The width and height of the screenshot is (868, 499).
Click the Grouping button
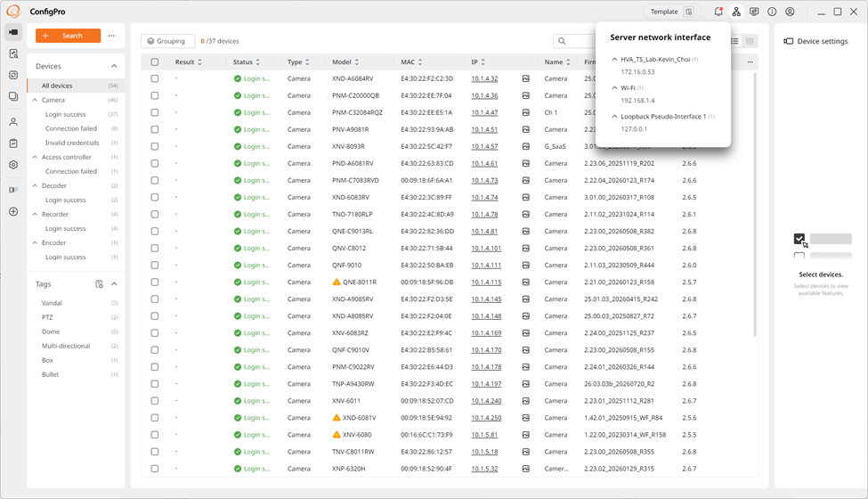click(x=167, y=41)
